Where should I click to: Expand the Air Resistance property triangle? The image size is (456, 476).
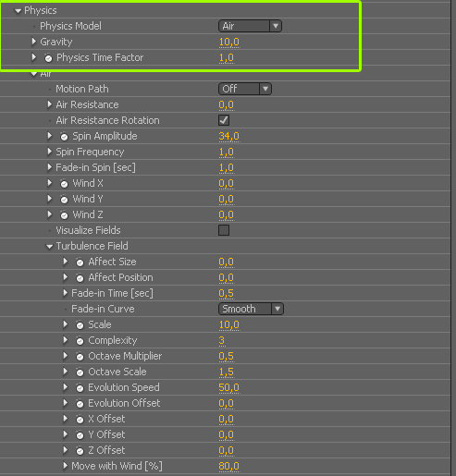pos(50,104)
